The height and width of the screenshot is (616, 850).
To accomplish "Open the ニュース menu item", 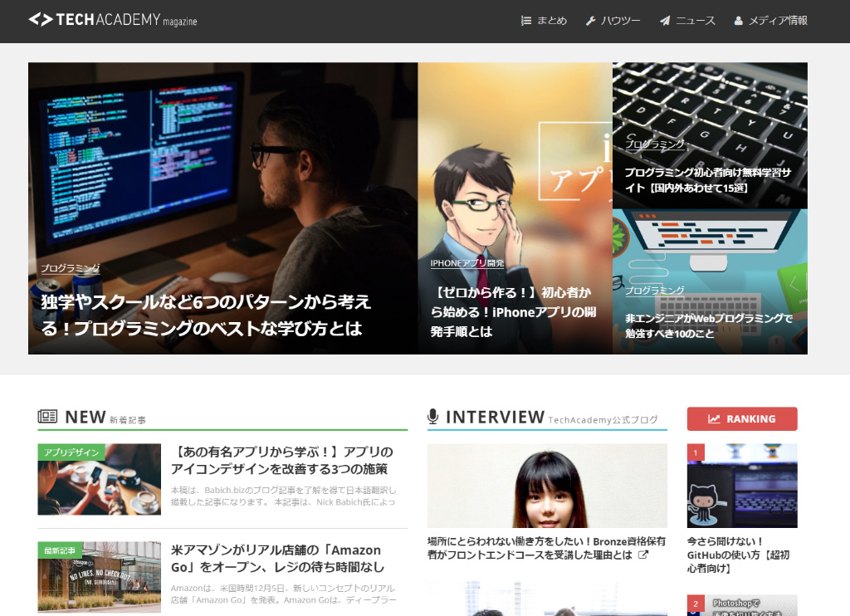I will point(696,21).
